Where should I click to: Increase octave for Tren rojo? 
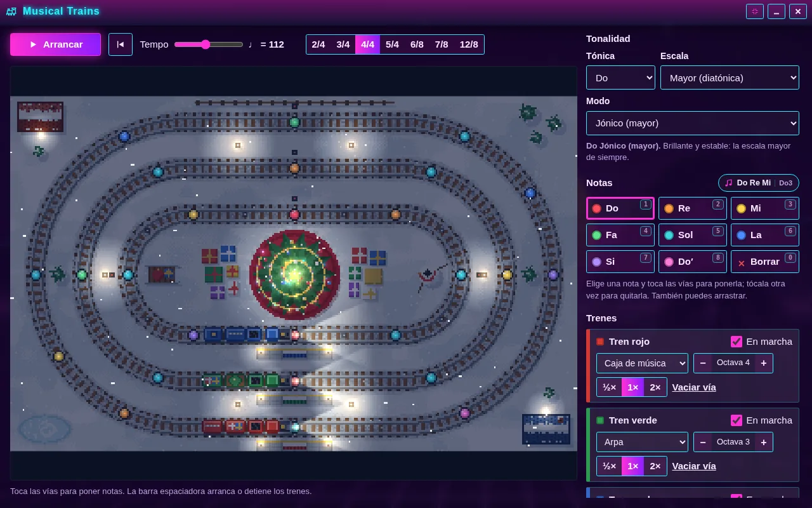click(x=763, y=363)
